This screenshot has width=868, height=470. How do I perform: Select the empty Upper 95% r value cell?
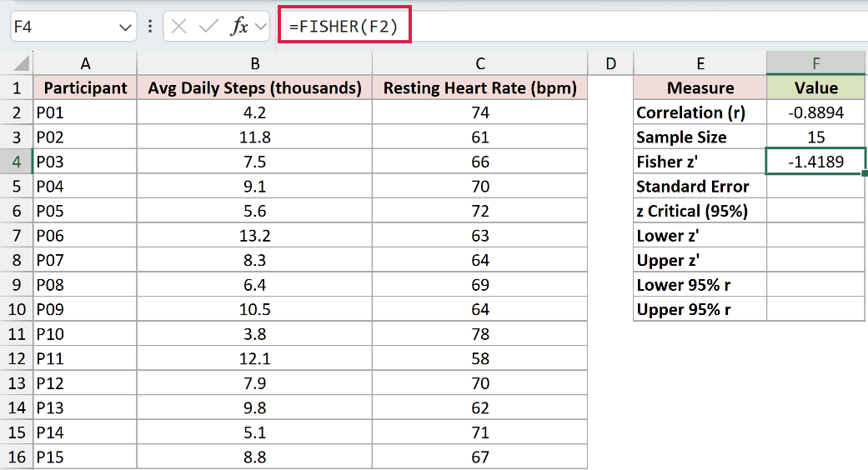click(816, 309)
